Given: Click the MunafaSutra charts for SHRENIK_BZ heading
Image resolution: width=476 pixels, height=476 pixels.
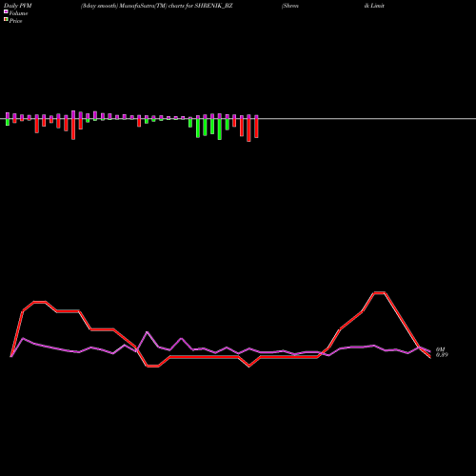Looking at the screenshot, I should click(156, 6).
